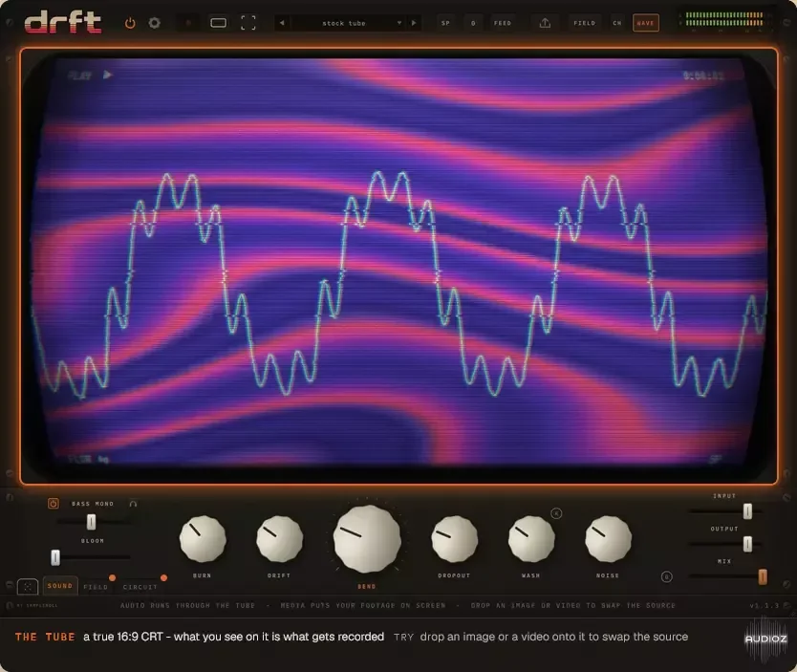Click the circled icon above WASH knob

pyautogui.click(x=556, y=513)
